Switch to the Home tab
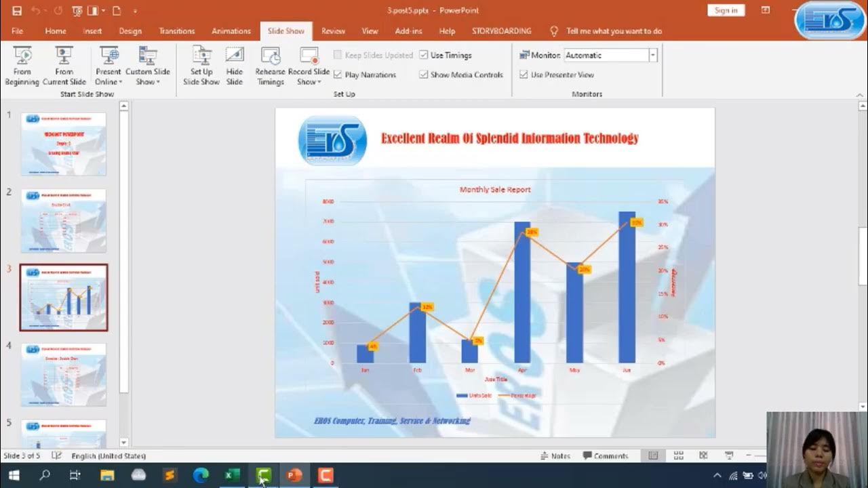Viewport: 868px width, 488px height. 56,31
